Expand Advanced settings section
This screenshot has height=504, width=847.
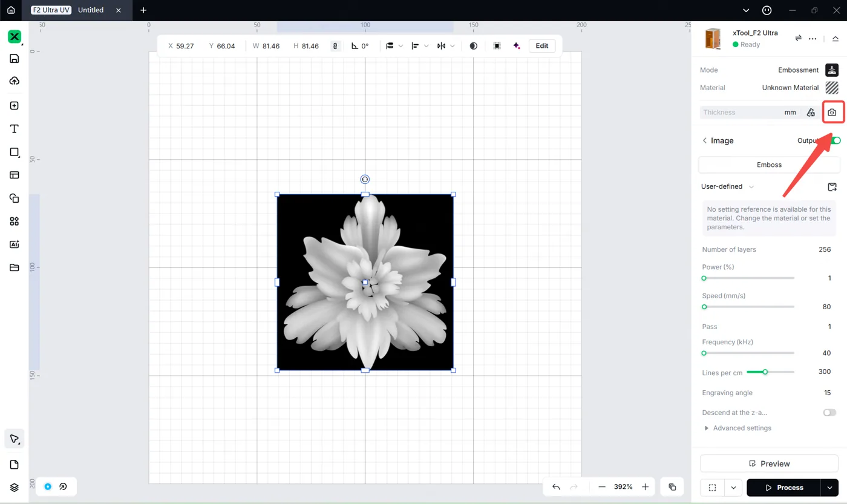[x=737, y=428]
